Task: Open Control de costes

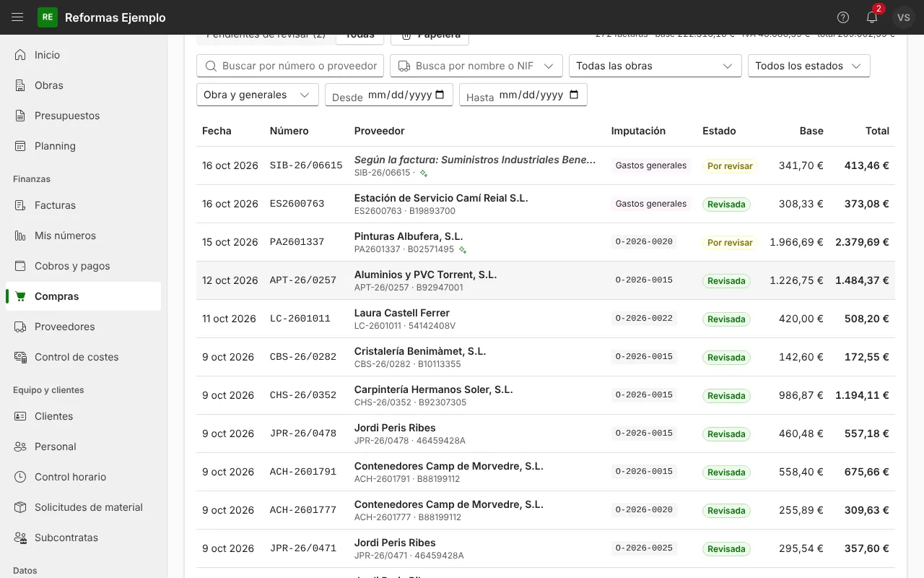Action: click(83, 357)
